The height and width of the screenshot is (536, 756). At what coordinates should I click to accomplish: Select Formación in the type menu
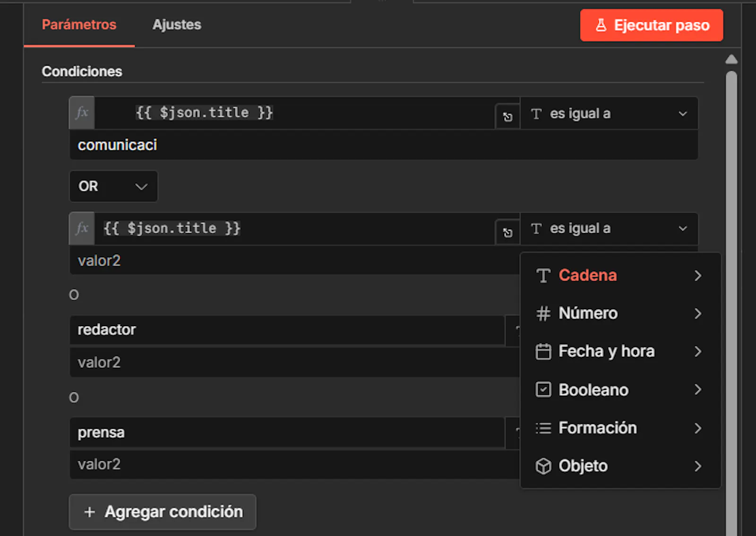(x=620, y=428)
